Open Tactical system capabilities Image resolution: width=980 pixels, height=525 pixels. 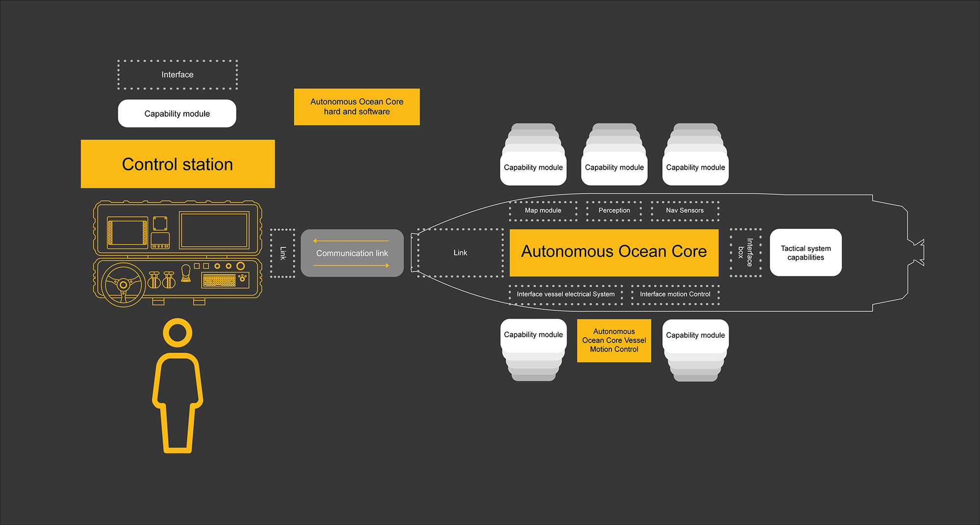click(805, 252)
